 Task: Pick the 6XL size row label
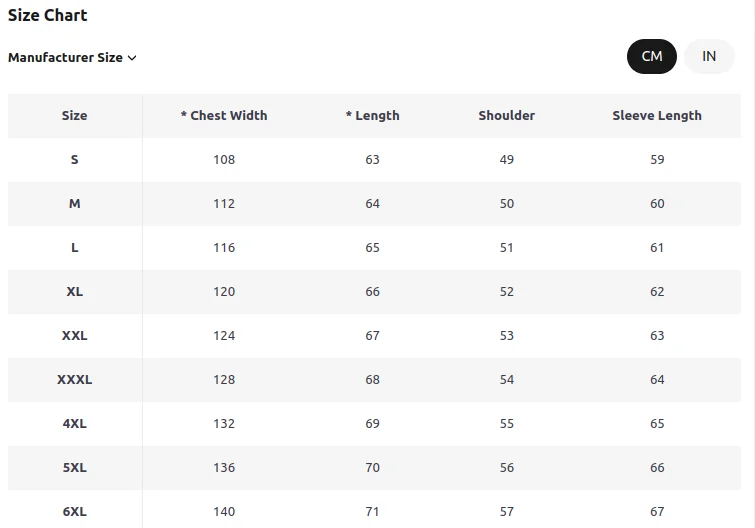[75, 512]
